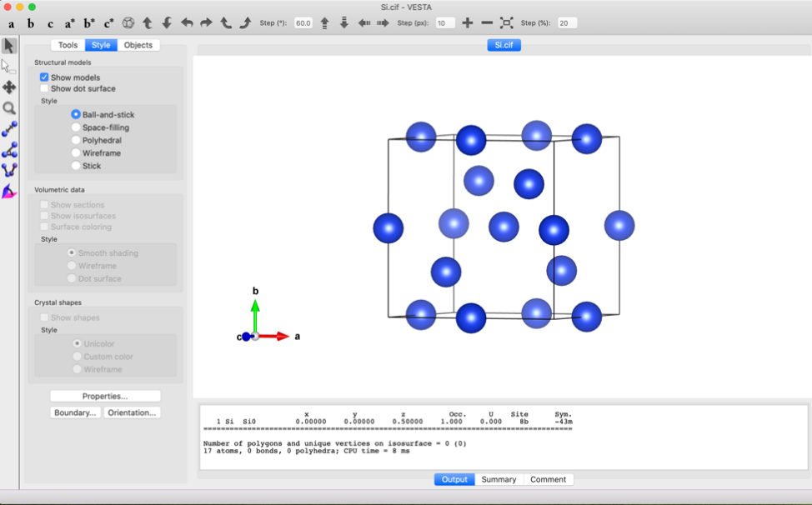812x505 pixels.
Task: Translate structure right with straight right arrow
Action: (x=383, y=23)
